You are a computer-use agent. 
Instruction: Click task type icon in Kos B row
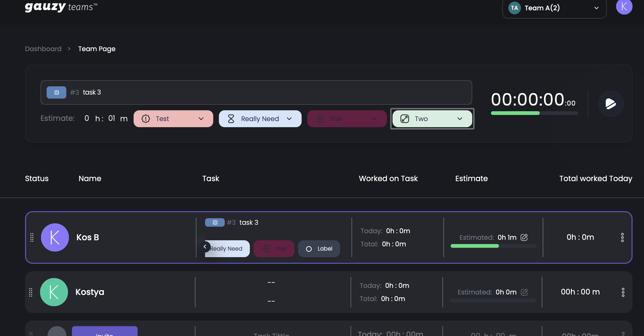215,222
